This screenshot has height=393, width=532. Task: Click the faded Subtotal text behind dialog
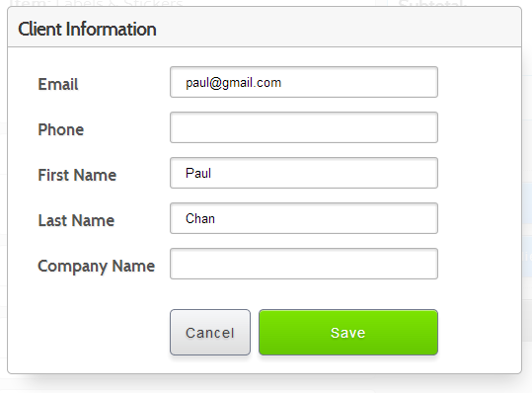pyautogui.click(x=431, y=3)
